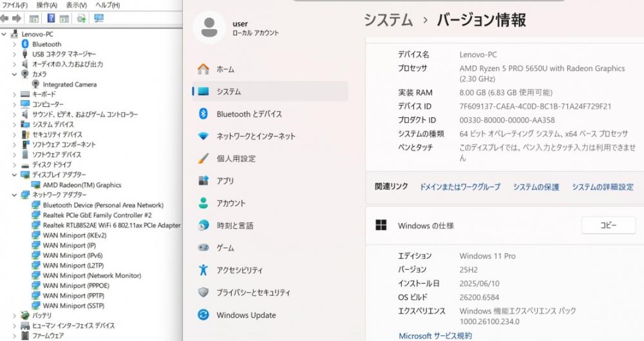The width and height of the screenshot is (644, 341).
Task: Open Windows Update settings page
Action: coord(270,315)
